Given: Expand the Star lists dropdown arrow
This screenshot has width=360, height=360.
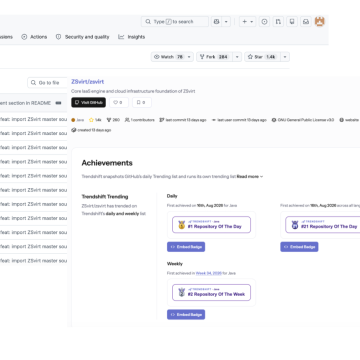Looking at the screenshot, I should coord(285,57).
